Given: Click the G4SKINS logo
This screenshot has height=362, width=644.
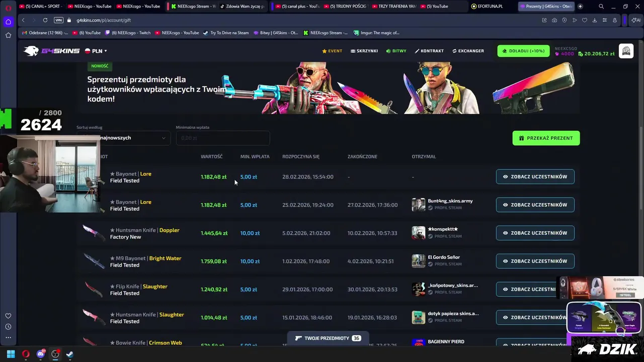Looking at the screenshot, I should [x=52, y=51].
